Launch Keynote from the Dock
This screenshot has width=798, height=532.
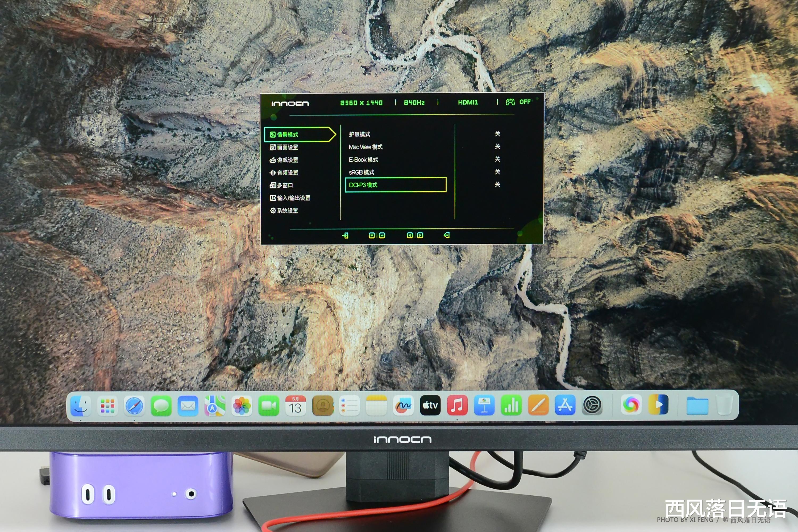click(484, 406)
